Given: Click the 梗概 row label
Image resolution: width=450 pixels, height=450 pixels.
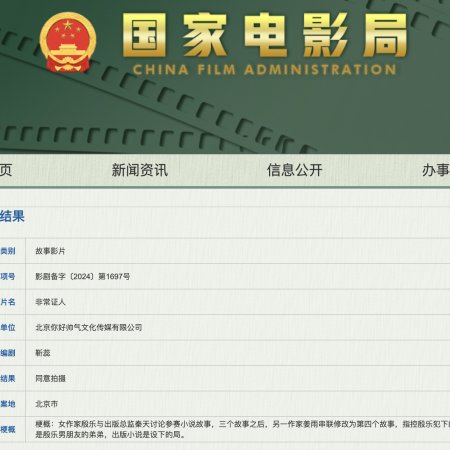Looking at the screenshot, I should click(8, 429).
